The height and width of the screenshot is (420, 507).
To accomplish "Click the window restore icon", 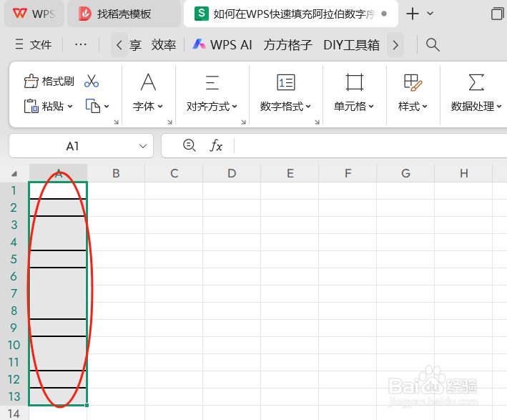I will point(497,14).
